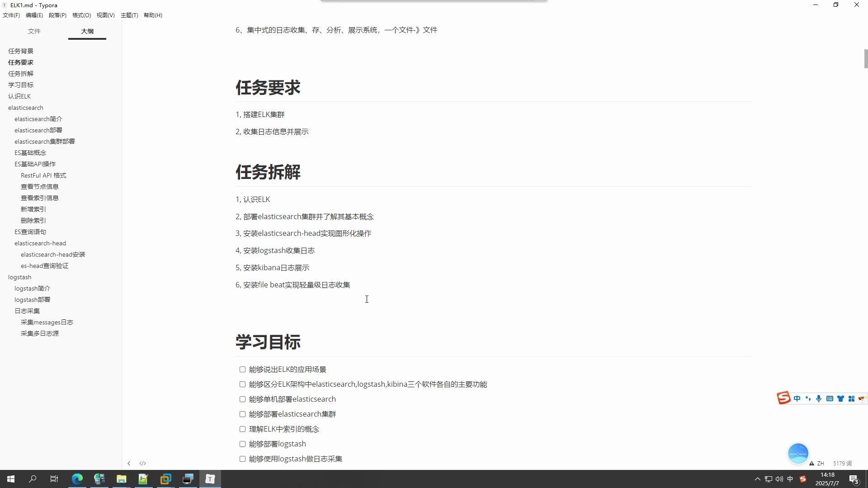Click the spell check warning icon
The image size is (868, 488).
point(812,464)
